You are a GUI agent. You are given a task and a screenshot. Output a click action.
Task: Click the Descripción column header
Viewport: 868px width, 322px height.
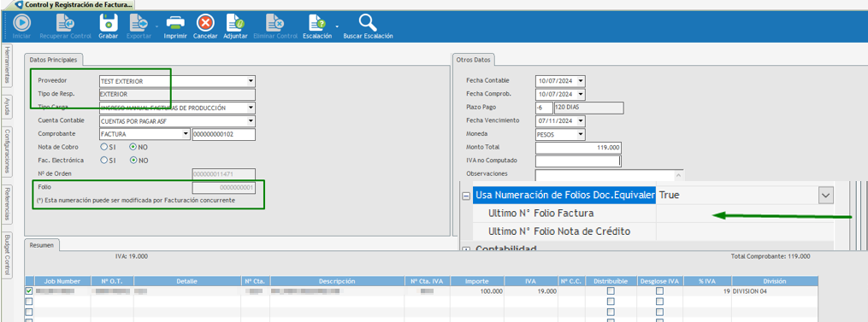coord(337,281)
